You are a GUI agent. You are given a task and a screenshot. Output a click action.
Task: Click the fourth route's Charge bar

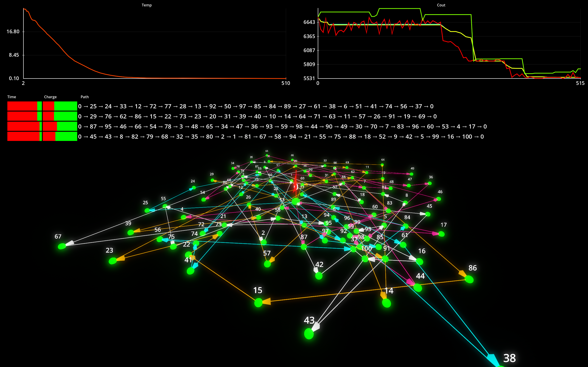[x=60, y=136]
